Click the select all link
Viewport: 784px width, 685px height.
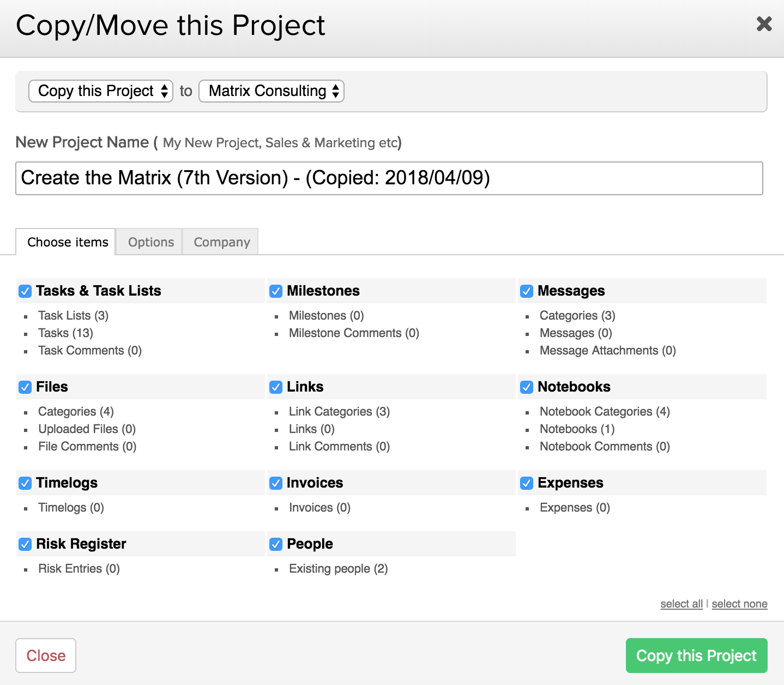(682, 604)
